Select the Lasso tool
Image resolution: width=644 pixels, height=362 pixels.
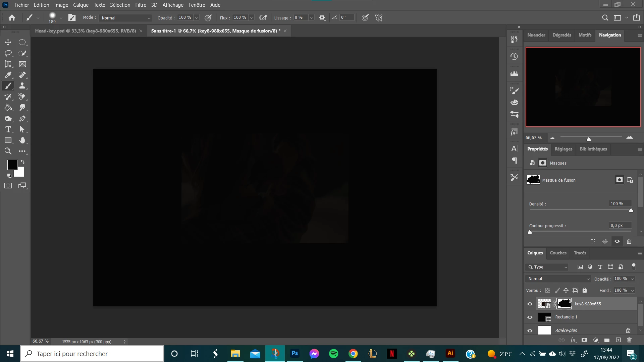point(8,53)
